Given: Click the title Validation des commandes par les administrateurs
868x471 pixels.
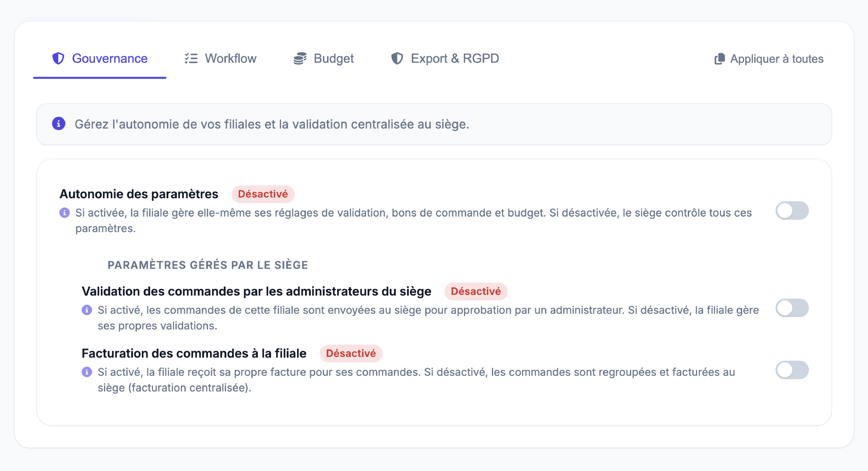Looking at the screenshot, I should 256,291.
